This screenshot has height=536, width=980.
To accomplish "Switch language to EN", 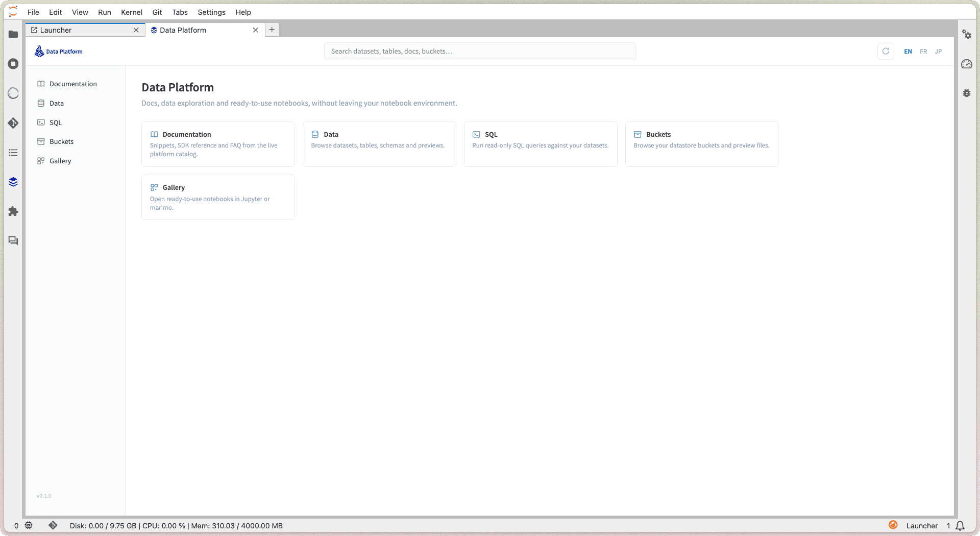I will 908,52.
